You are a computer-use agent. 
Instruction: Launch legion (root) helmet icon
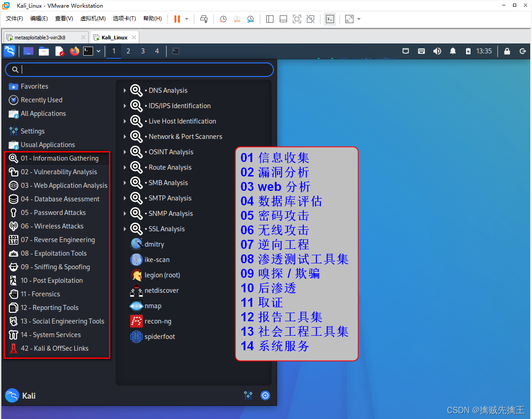coord(137,275)
